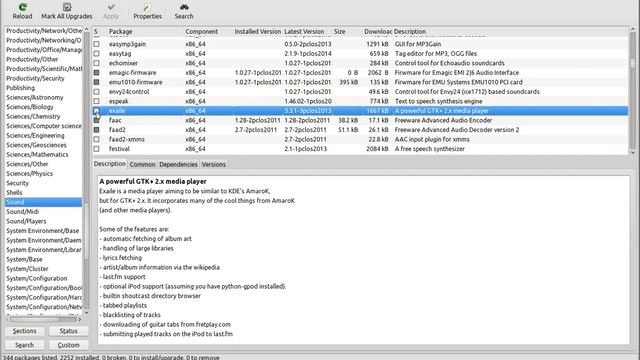Click the Reload toolbar icon
Image resolution: width=640 pixels, height=360 pixels.
tap(22, 7)
